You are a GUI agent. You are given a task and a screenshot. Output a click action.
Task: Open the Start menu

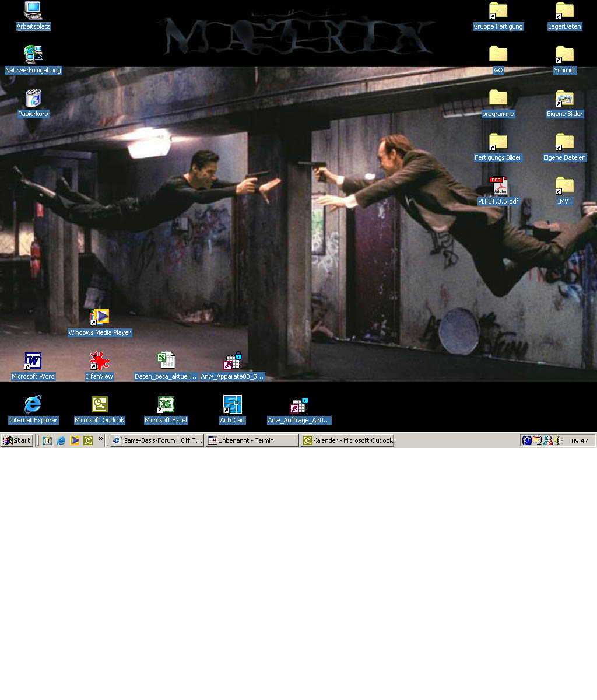[x=17, y=440]
